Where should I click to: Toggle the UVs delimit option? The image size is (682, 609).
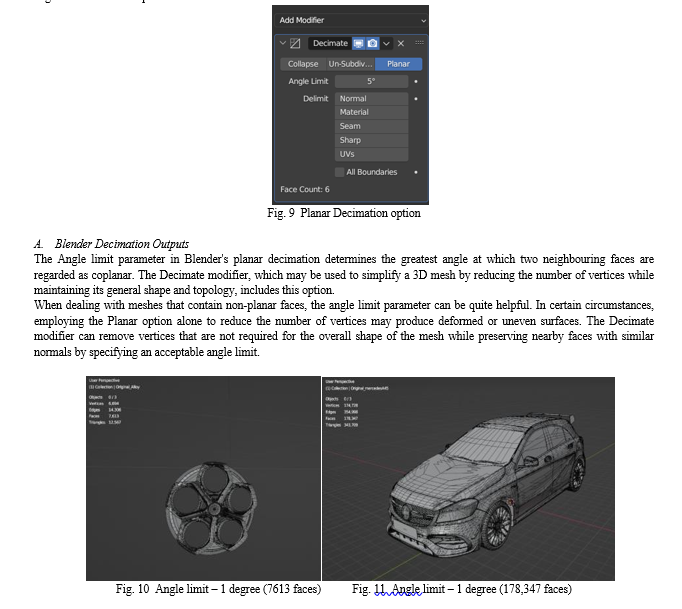(x=371, y=154)
